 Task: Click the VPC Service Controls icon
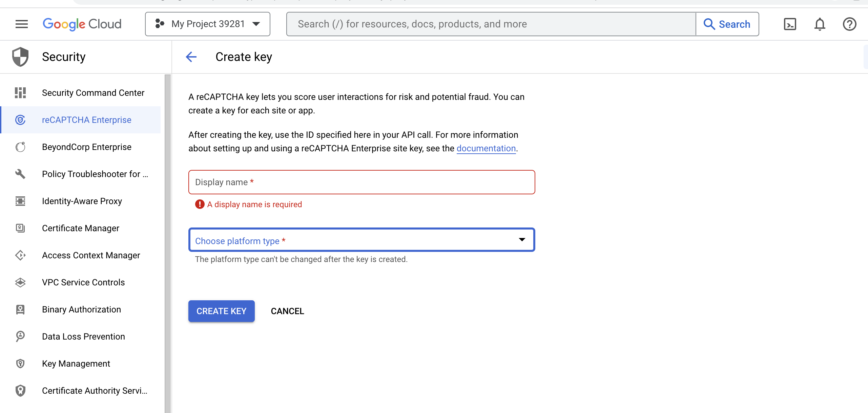tap(20, 282)
